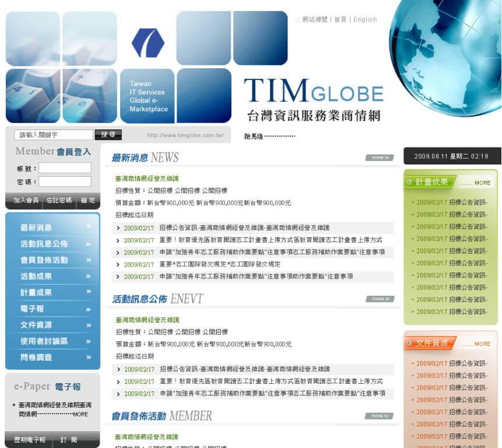Open 最新消息 in the blue side menu

36,228
